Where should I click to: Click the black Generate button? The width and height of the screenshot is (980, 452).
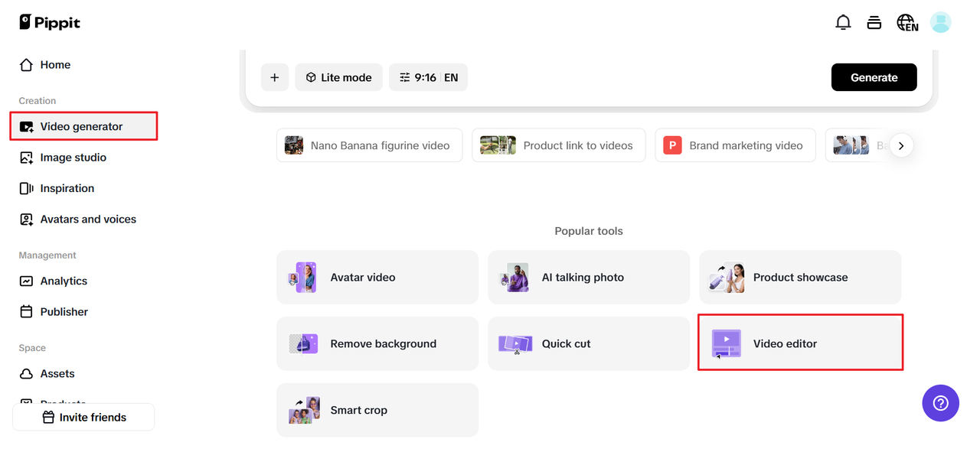874,77
